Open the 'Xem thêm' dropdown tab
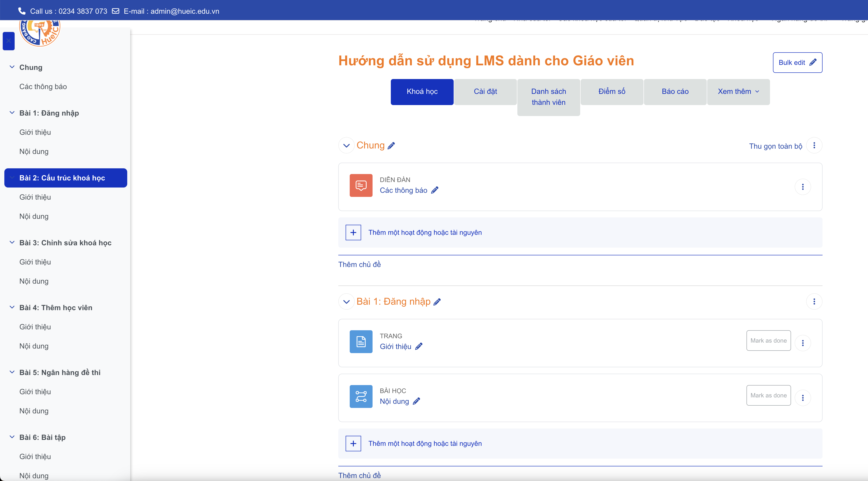 [738, 92]
